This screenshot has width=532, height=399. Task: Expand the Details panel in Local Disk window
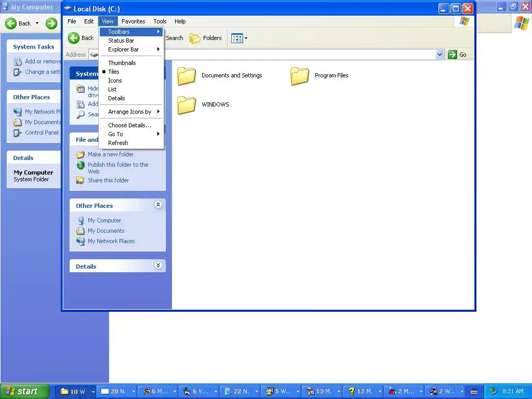[x=158, y=265]
